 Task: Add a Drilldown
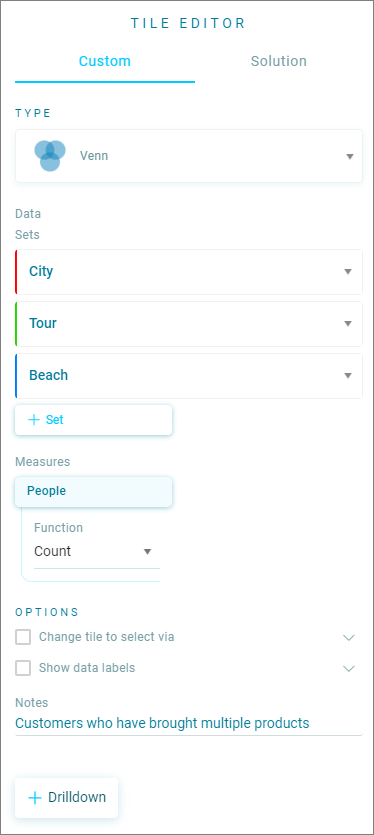click(67, 797)
